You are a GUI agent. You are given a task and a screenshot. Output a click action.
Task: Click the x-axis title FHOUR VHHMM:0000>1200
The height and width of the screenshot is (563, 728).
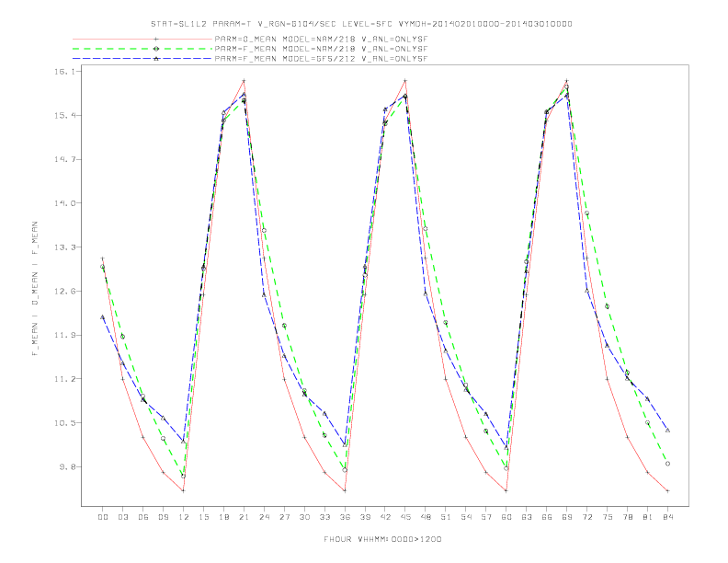pyautogui.click(x=382, y=539)
